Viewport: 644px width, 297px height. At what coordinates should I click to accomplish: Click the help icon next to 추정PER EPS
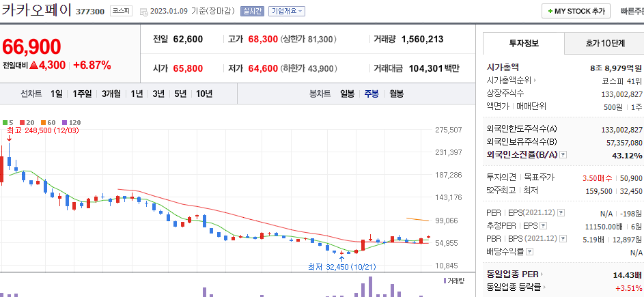tap(544, 225)
